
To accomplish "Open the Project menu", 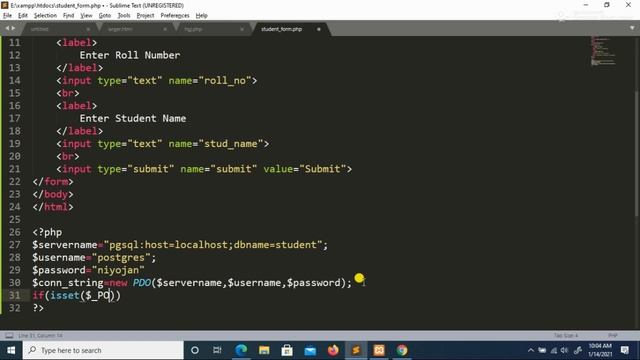I will click(x=145, y=16).
